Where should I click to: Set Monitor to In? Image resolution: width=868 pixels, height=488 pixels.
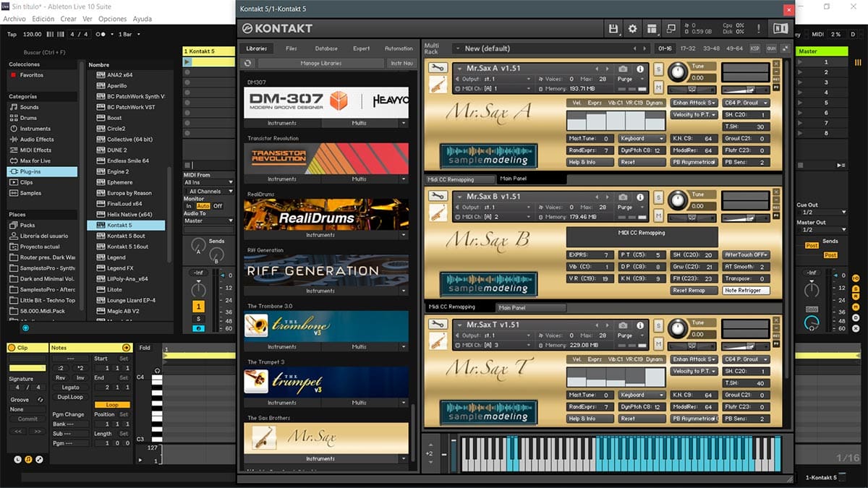190,206
